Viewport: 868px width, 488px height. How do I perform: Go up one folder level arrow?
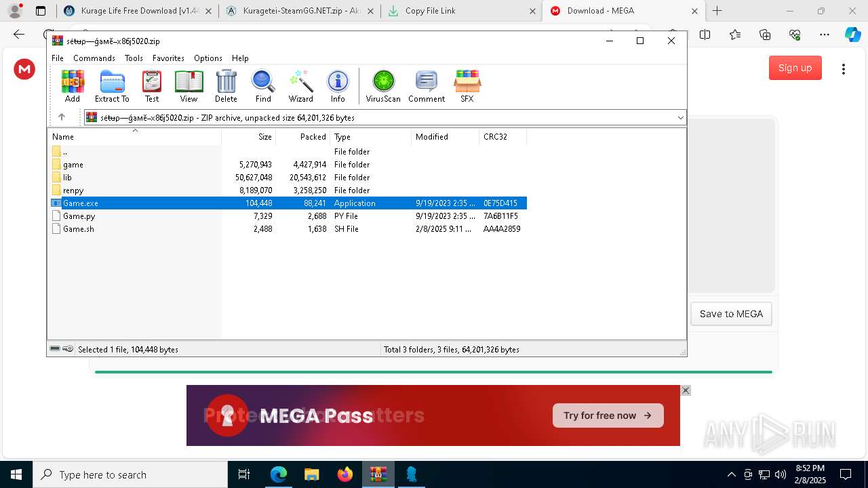pos(62,117)
